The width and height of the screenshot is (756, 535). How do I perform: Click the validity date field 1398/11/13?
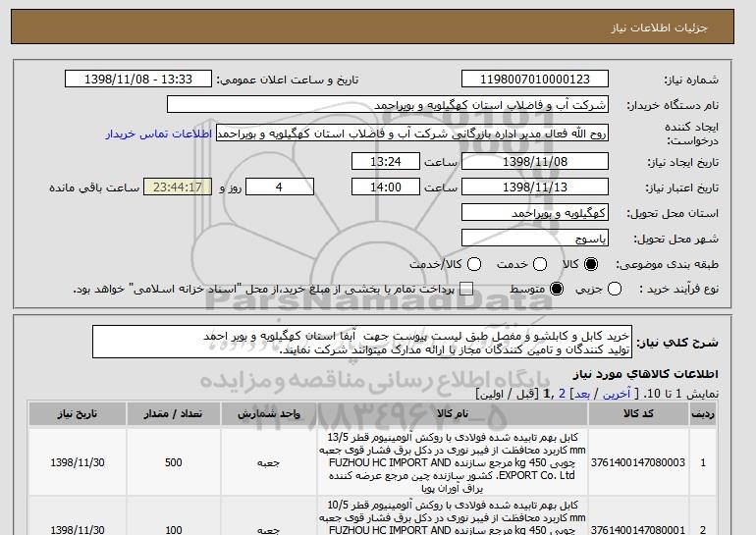535,187
